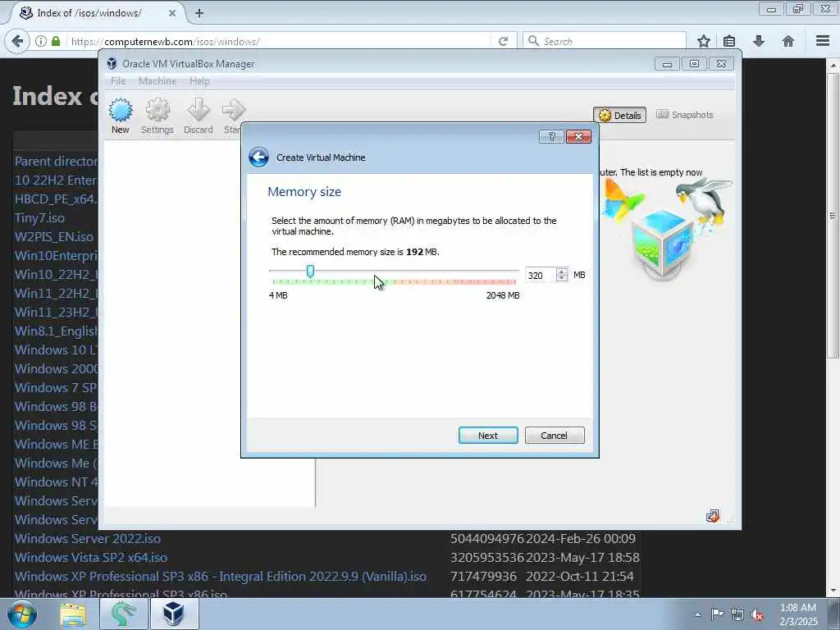Open Settings gear icon in VirtualBox toolbar
840x630 pixels.
click(157, 116)
